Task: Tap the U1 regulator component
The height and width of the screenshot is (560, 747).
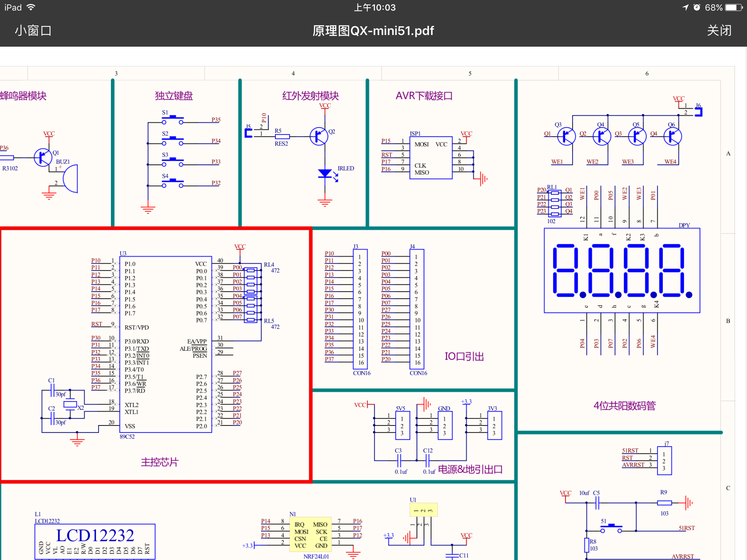Action: click(x=423, y=510)
